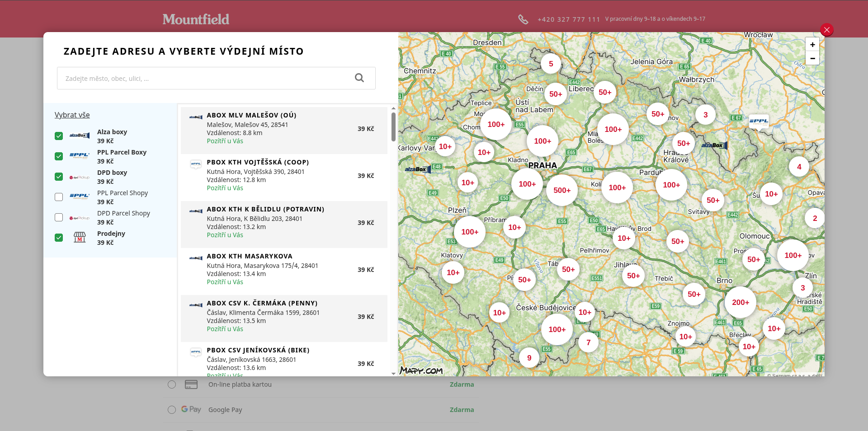The image size is (868, 431).
Task: Zoom out on the map
Action: [x=812, y=58]
